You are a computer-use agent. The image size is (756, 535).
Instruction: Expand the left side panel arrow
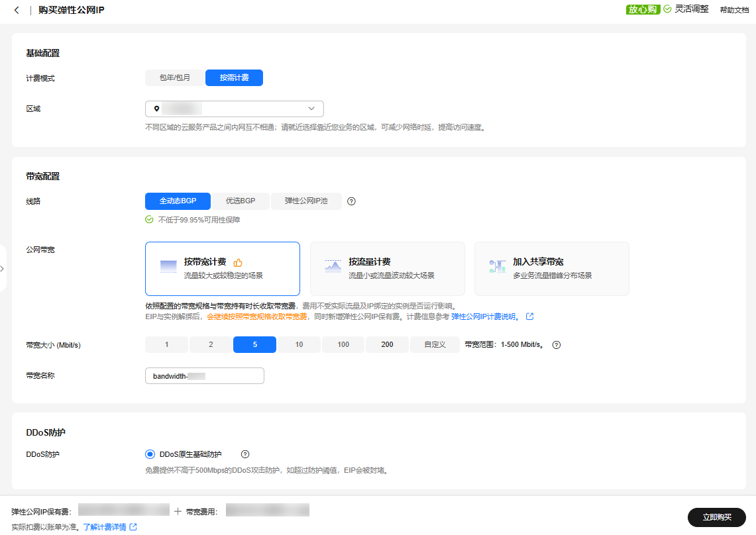pyautogui.click(x=3, y=268)
